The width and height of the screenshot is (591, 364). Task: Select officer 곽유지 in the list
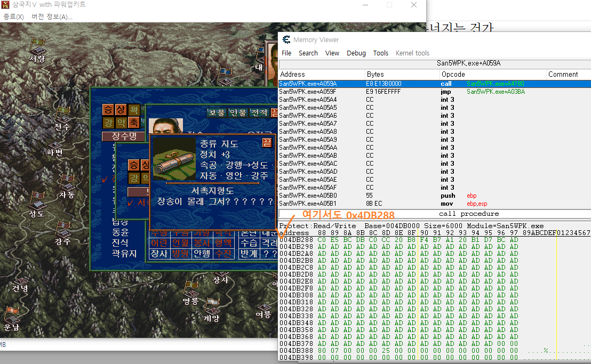pyautogui.click(x=124, y=254)
